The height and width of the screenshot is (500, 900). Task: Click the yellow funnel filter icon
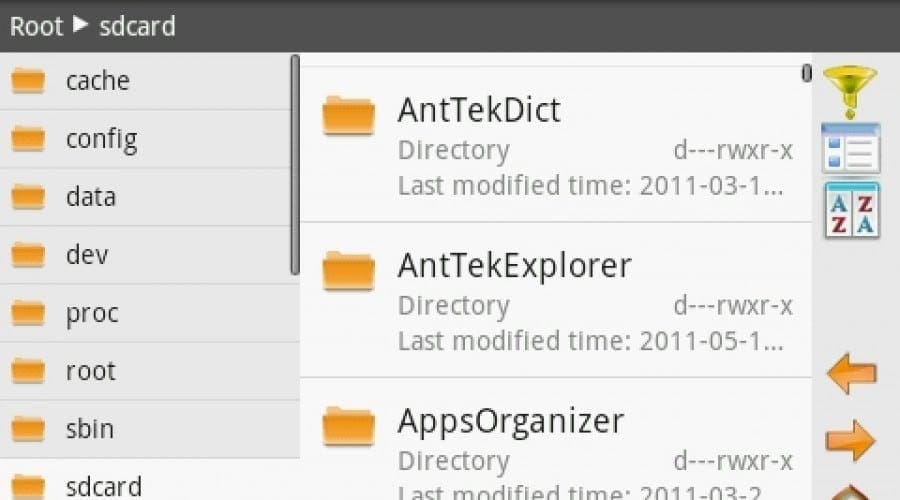tap(850, 92)
